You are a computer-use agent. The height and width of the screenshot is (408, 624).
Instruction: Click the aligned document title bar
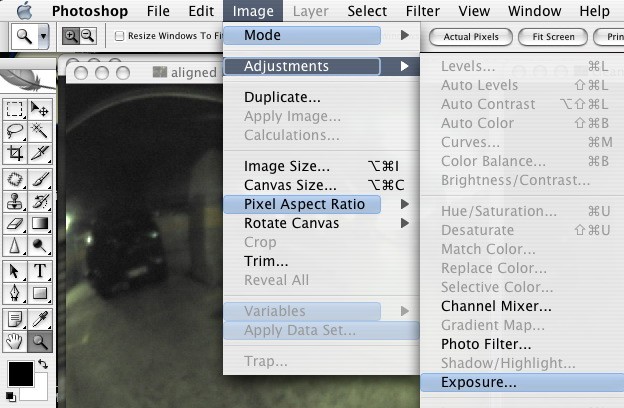click(x=144, y=73)
